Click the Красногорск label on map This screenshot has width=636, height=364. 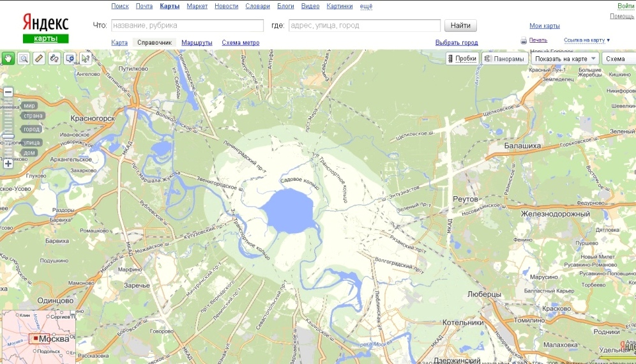(93, 119)
